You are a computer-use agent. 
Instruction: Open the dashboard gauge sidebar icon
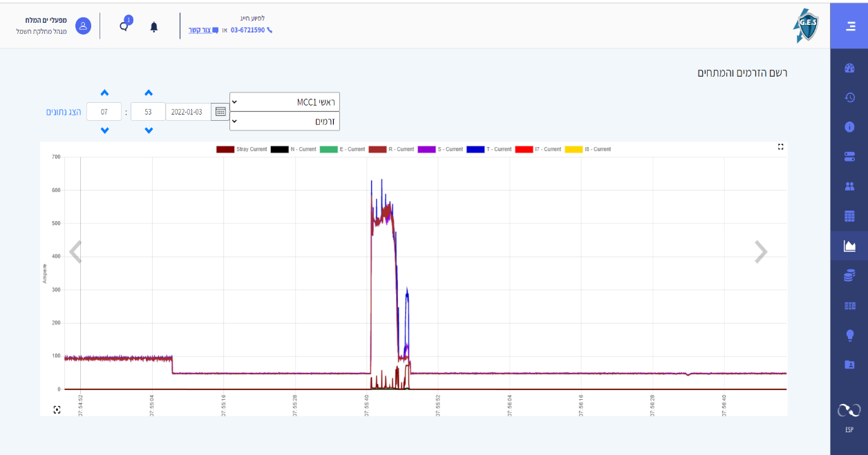point(849,68)
